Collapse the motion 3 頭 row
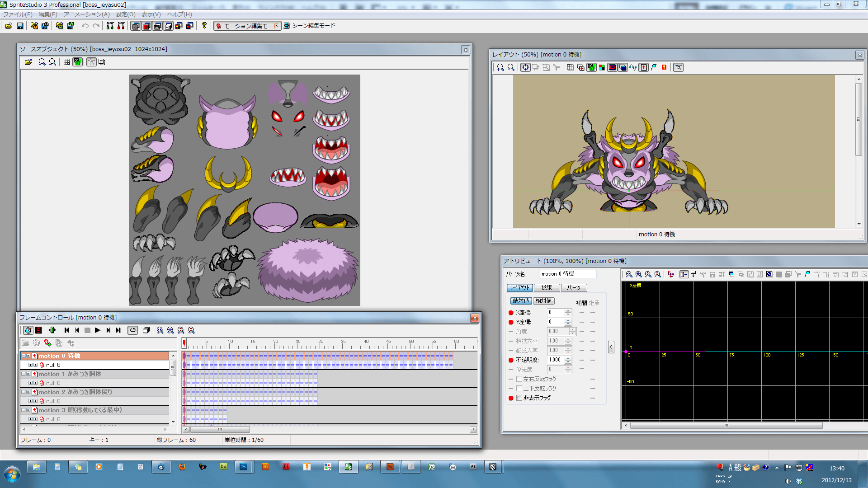Screen dimensions: 868x488 click(23, 410)
